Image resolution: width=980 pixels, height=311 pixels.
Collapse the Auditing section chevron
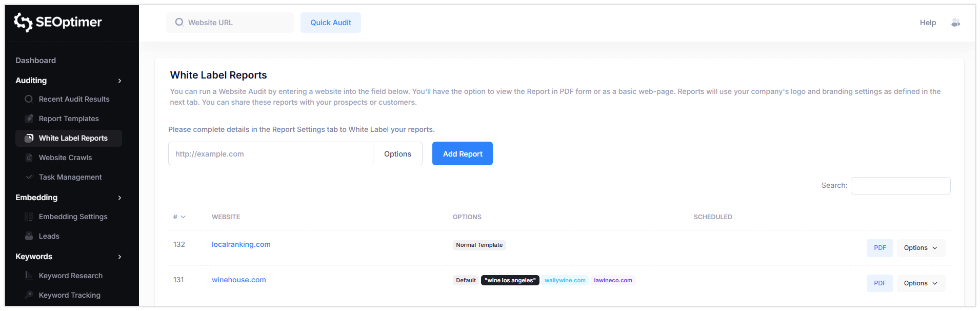click(x=119, y=81)
